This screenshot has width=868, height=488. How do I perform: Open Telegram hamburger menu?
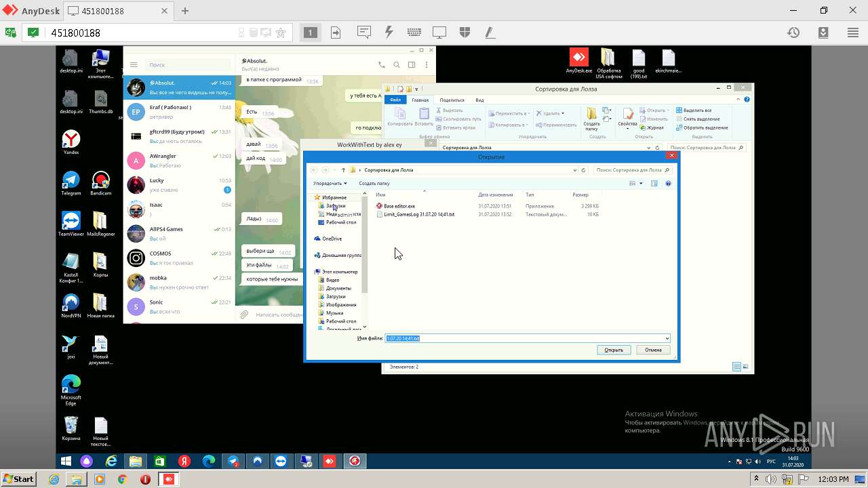[x=134, y=65]
